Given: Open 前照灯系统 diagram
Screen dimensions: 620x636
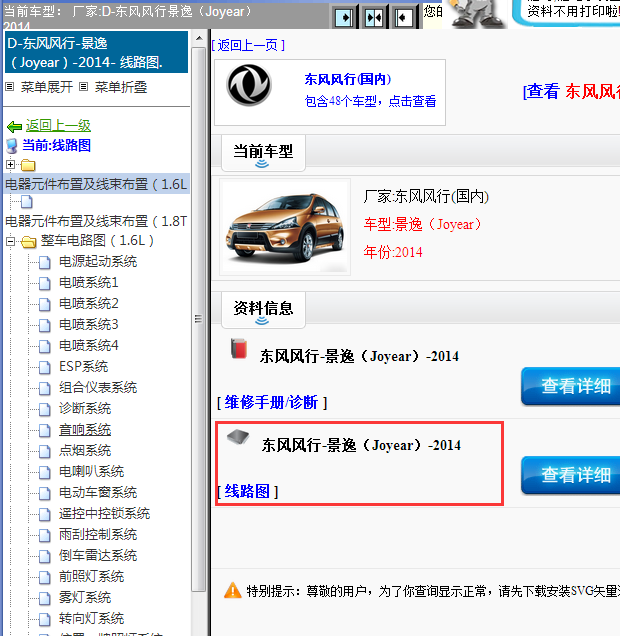Looking at the screenshot, I should point(91,576).
